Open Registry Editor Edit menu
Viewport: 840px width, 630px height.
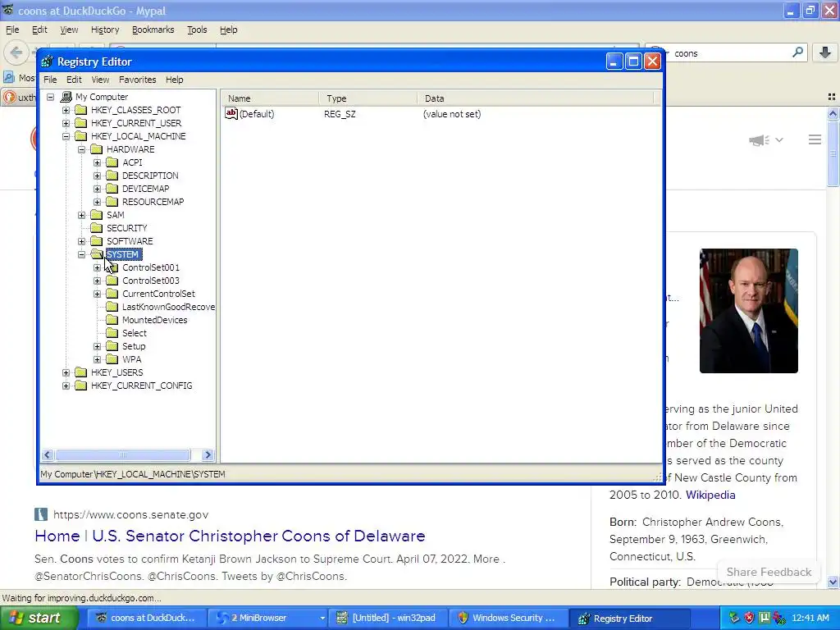[74, 80]
